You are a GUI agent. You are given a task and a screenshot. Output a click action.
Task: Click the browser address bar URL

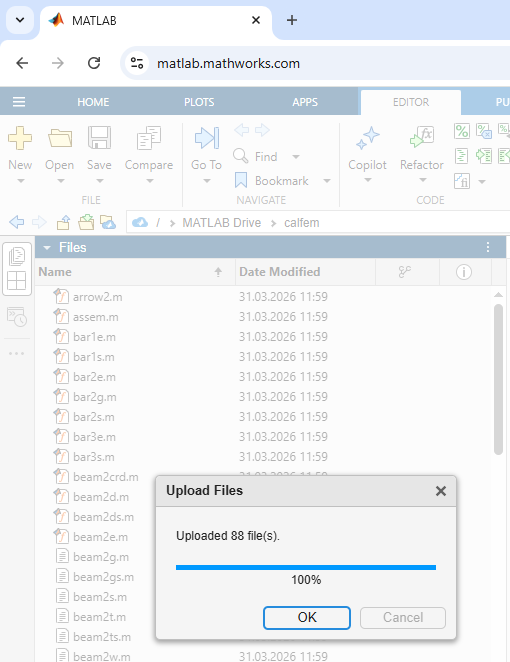pyautogui.click(x=228, y=63)
